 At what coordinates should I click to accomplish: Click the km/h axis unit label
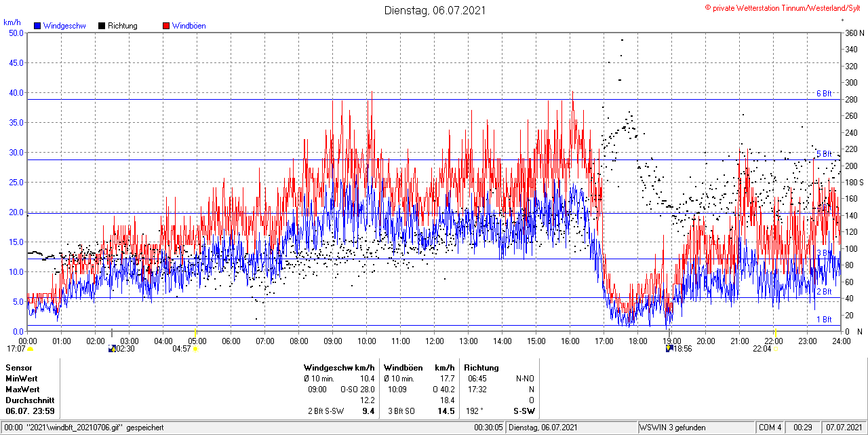pos(12,22)
